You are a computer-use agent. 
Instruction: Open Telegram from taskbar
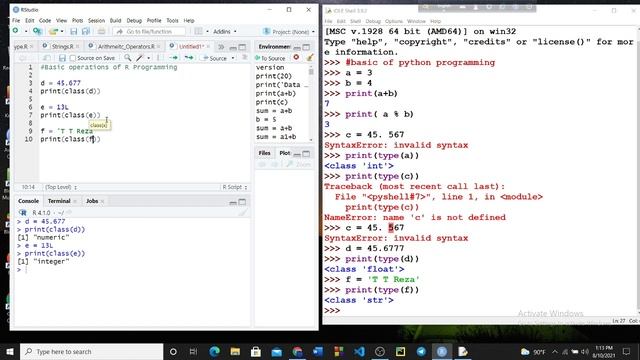coord(421,351)
